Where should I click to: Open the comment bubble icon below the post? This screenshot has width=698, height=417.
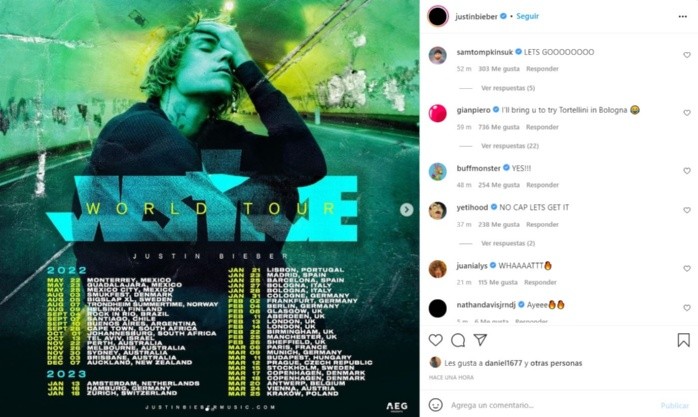pyautogui.click(x=458, y=340)
